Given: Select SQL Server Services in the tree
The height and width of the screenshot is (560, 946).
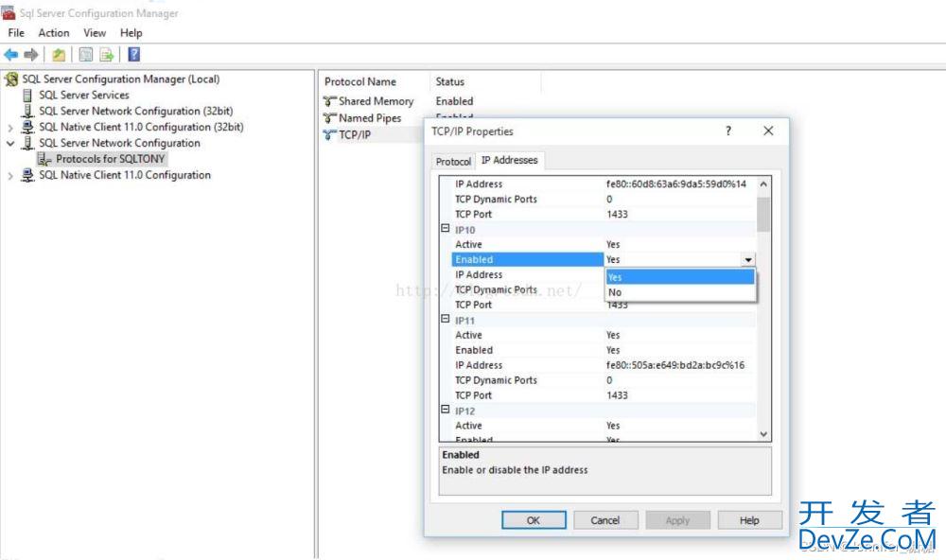Looking at the screenshot, I should click(84, 96).
